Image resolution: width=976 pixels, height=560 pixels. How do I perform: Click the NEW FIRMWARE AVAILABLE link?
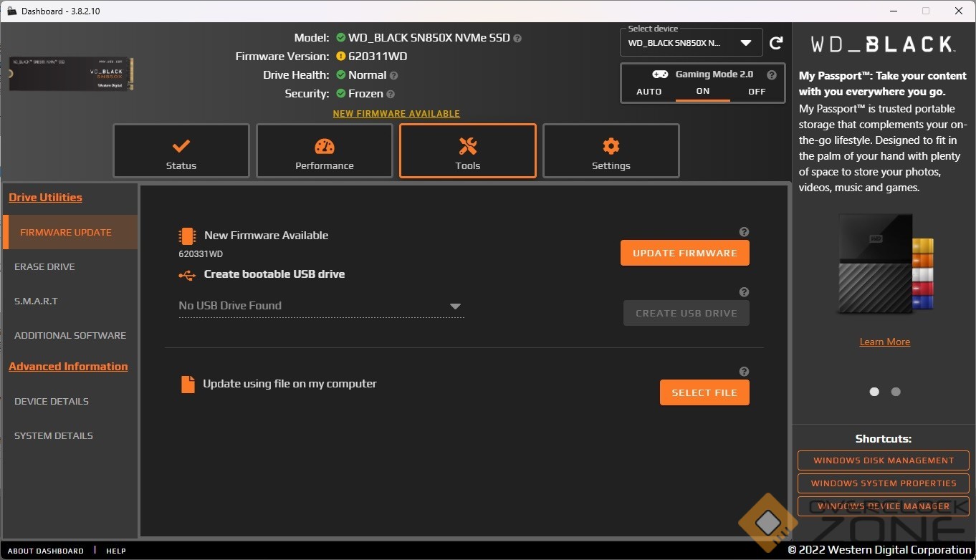[x=396, y=114]
